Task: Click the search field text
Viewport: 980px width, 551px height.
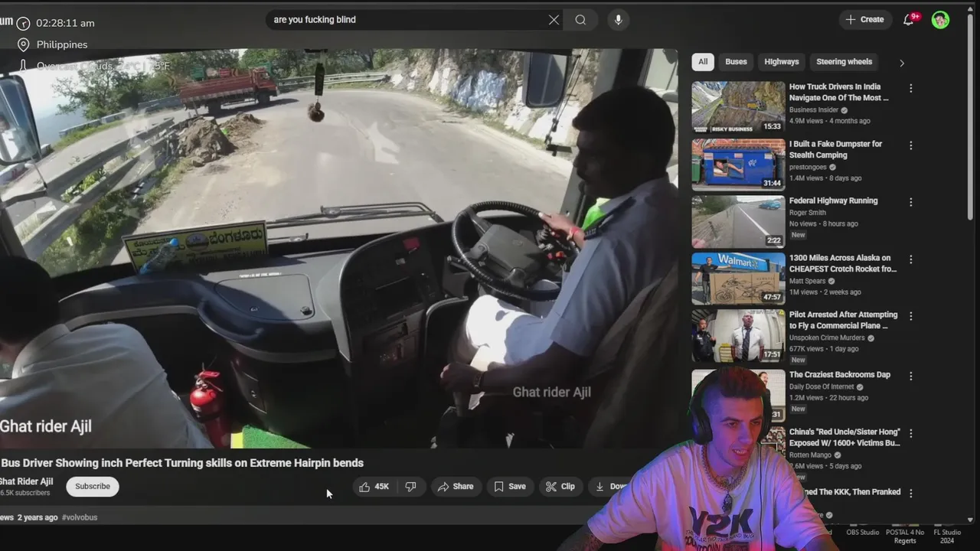Action: [315, 20]
